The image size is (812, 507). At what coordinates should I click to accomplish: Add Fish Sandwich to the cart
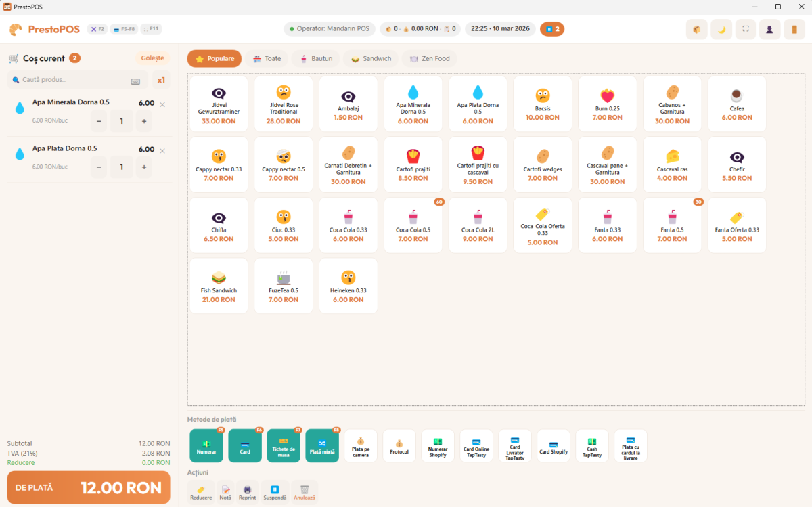(219, 286)
